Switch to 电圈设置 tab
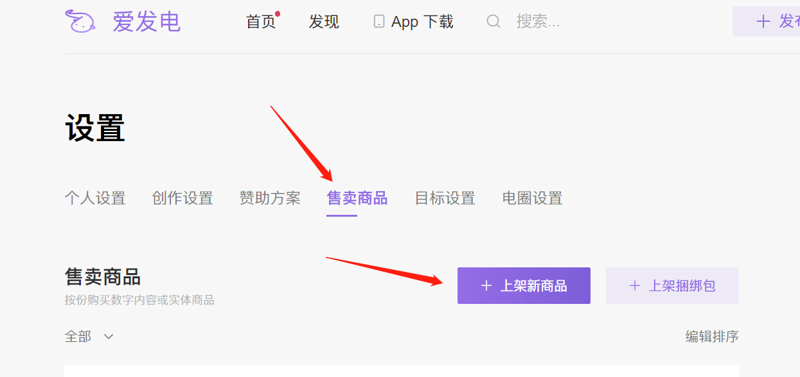Image resolution: width=800 pixels, height=377 pixels. point(532,198)
